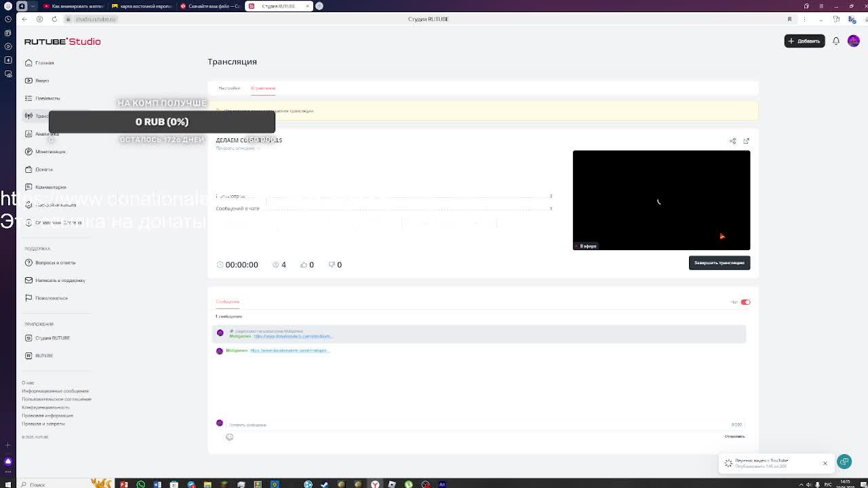Switch to the Управление tab

click(x=263, y=88)
